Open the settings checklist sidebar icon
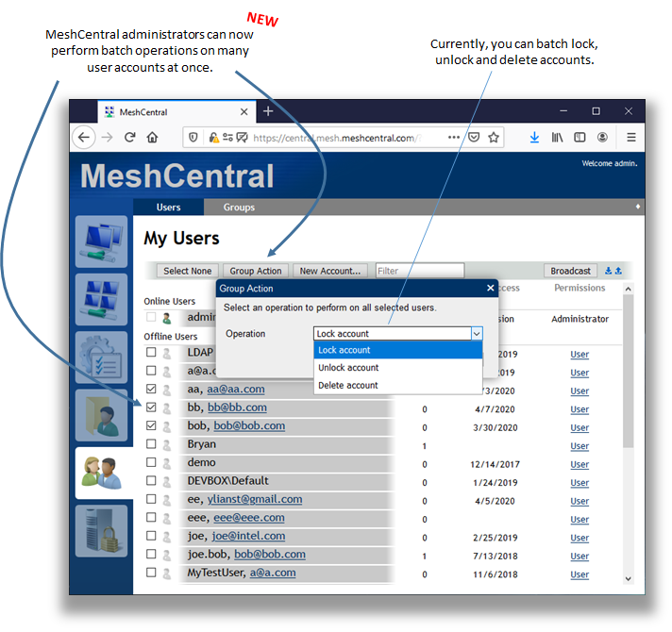The height and width of the screenshot is (632, 672). pyautogui.click(x=101, y=358)
